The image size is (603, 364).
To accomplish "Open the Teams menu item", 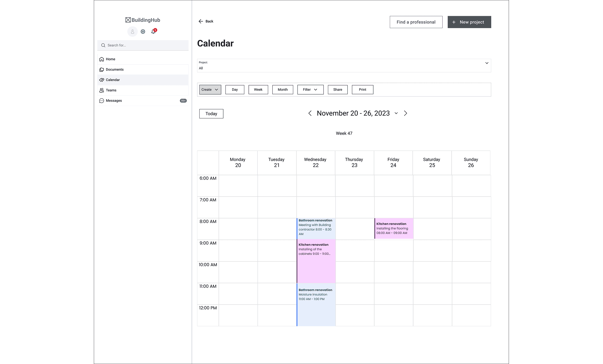I will tap(143, 90).
